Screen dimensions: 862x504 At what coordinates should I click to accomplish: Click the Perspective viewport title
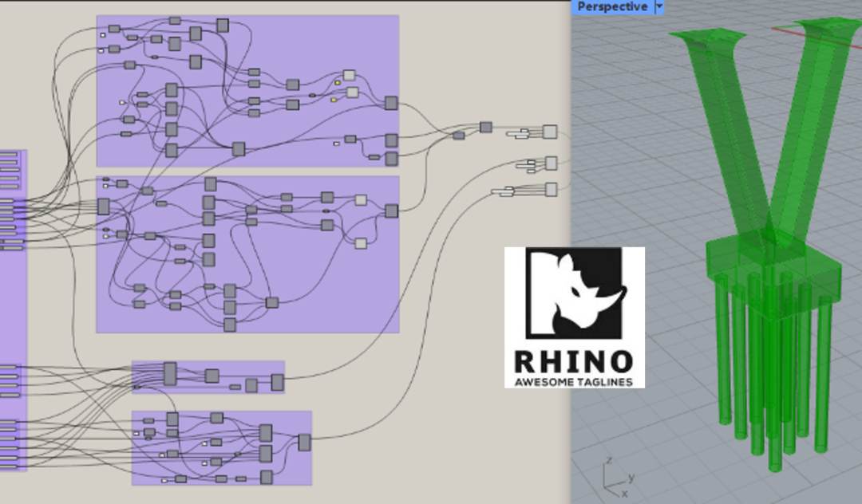click(612, 6)
